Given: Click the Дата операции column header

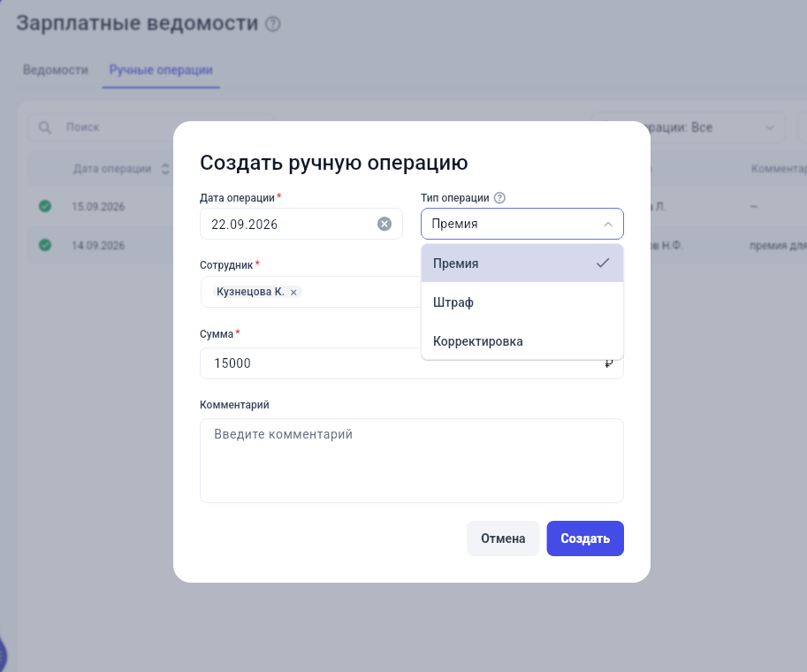Looking at the screenshot, I should 112,169.
